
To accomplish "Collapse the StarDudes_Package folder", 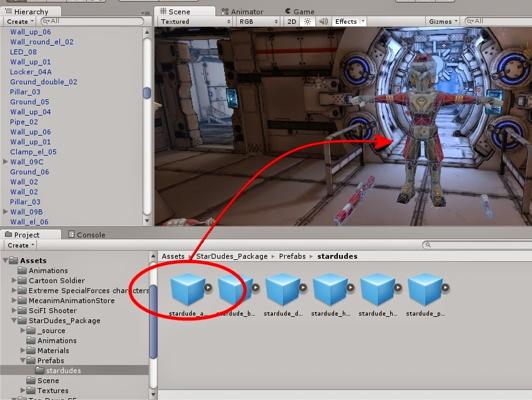I will [14, 320].
